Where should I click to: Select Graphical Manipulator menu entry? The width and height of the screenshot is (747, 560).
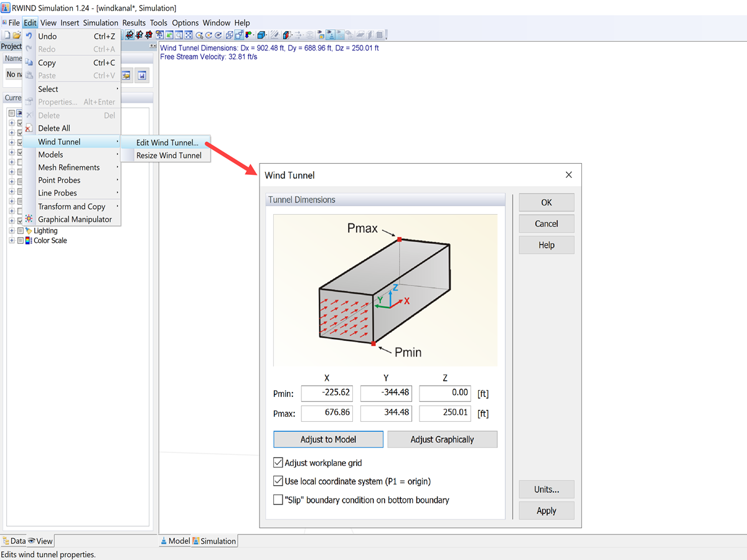[x=72, y=219]
